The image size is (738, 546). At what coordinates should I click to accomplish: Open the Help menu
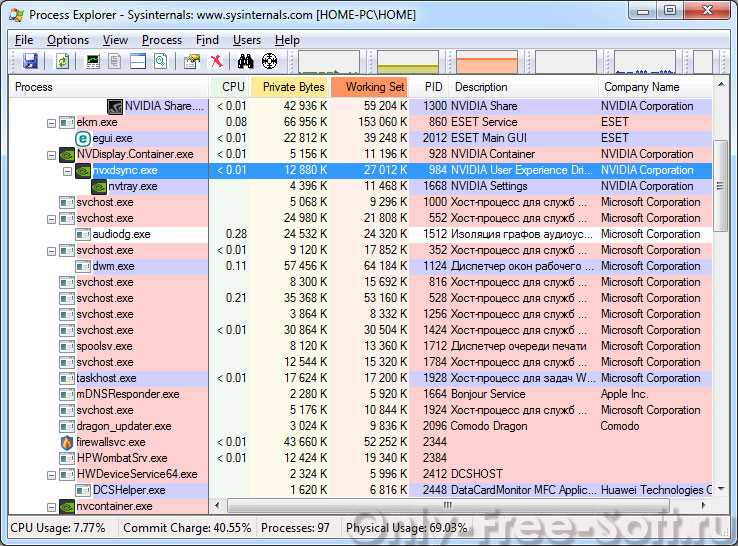pyautogui.click(x=287, y=40)
